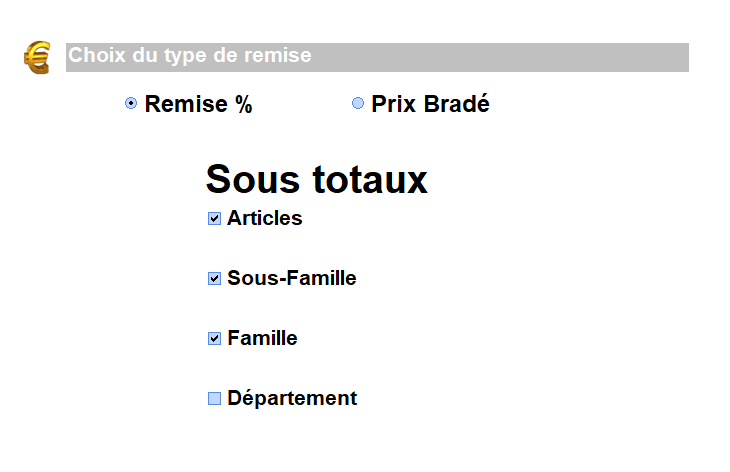Screen dimensions: 730x472
Task: Click the 'Choix du type de remise' header text
Action: [x=189, y=56]
